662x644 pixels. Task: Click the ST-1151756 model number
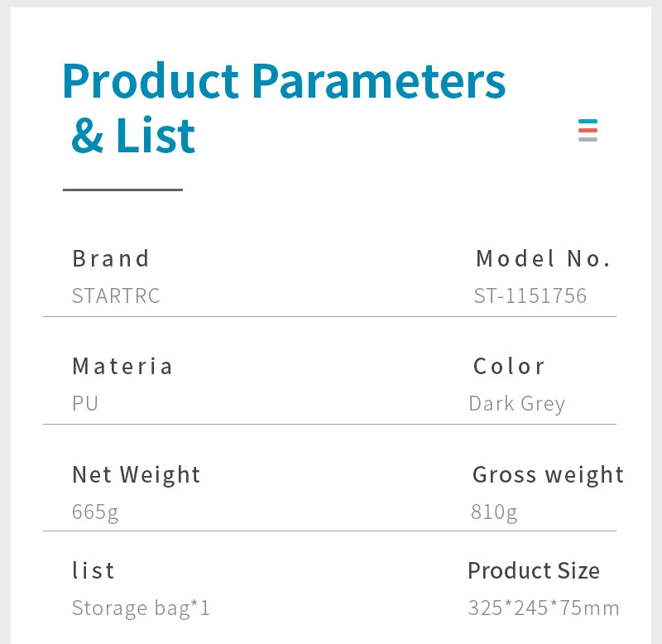[530, 296]
